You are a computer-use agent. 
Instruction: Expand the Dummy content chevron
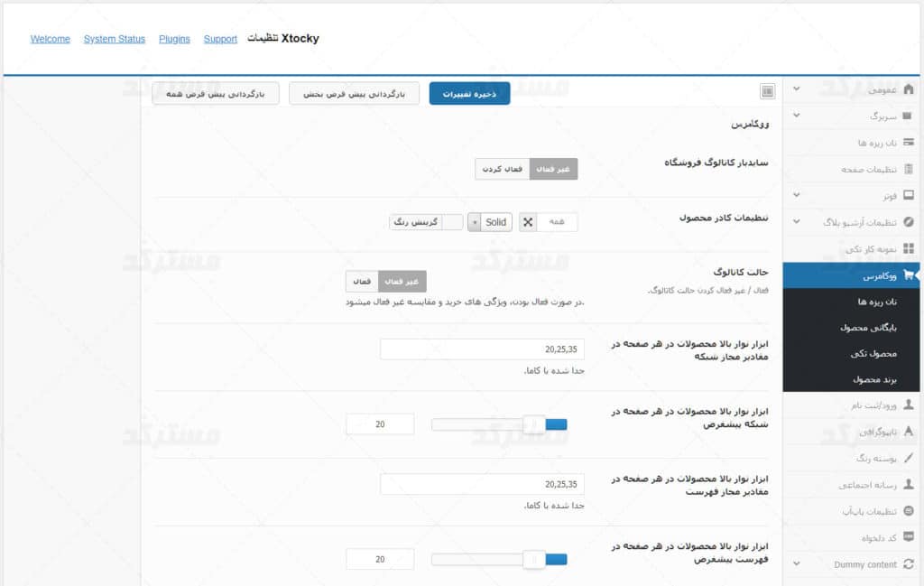click(x=796, y=564)
